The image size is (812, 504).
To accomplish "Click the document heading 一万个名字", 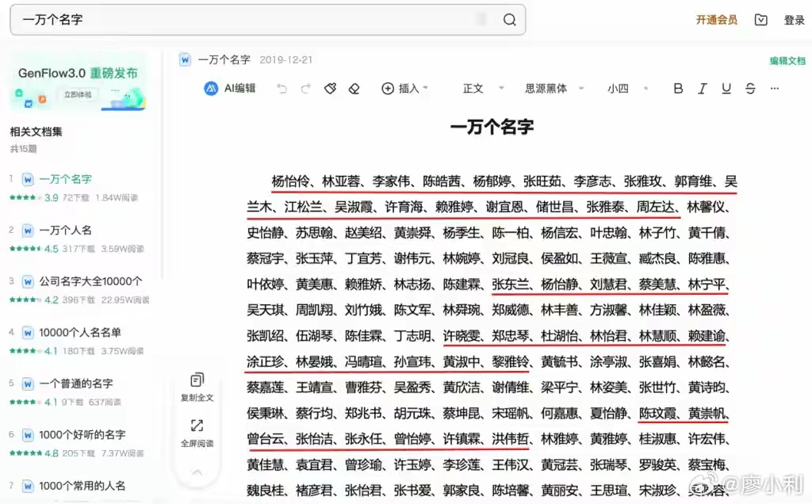I will pos(492,127).
